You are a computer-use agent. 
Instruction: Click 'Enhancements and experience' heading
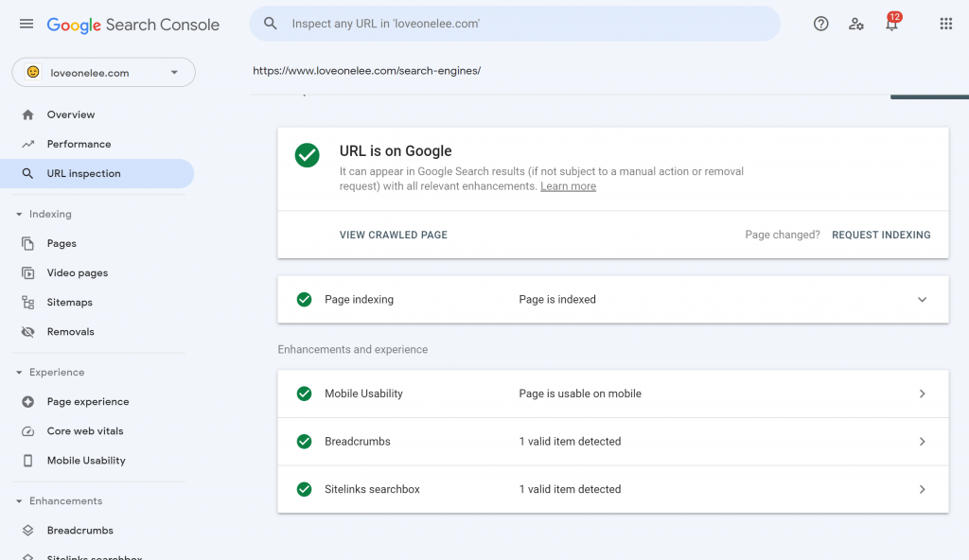pos(352,350)
